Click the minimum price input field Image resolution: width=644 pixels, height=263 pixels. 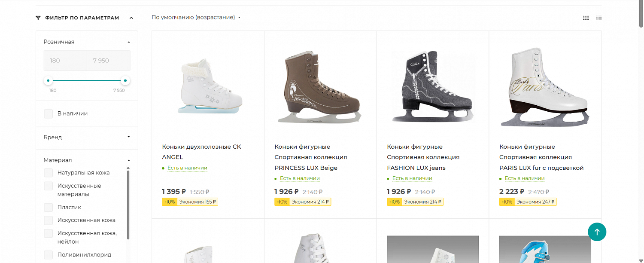(65, 61)
